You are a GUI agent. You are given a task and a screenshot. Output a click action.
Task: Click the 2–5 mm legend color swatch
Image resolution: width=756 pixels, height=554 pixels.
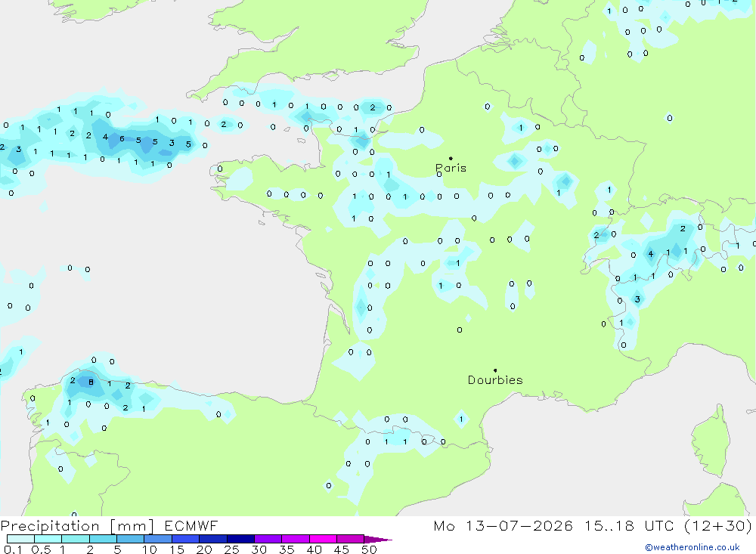(x=103, y=539)
